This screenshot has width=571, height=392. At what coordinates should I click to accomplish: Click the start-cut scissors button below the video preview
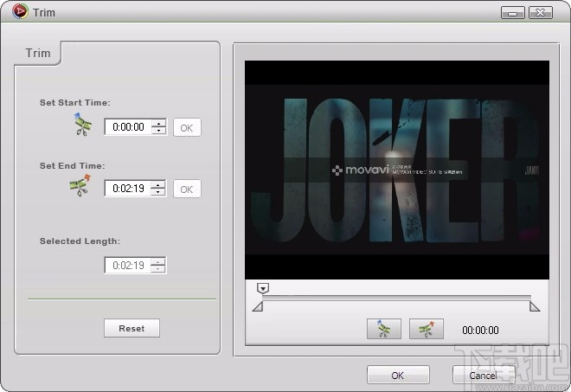[384, 329]
